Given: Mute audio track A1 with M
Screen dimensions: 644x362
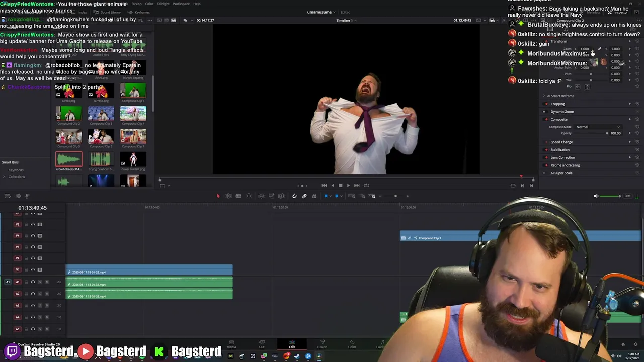Looking at the screenshot, I should point(47,282).
